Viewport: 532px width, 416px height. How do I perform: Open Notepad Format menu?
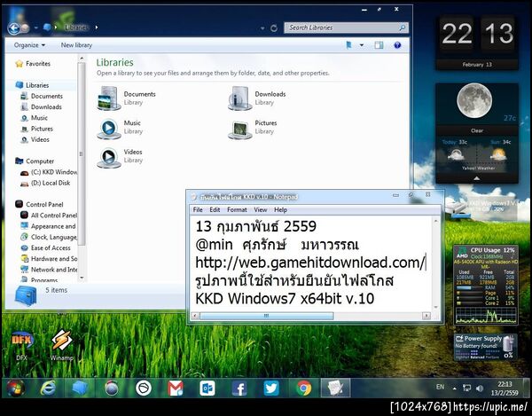(x=237, y=209)
